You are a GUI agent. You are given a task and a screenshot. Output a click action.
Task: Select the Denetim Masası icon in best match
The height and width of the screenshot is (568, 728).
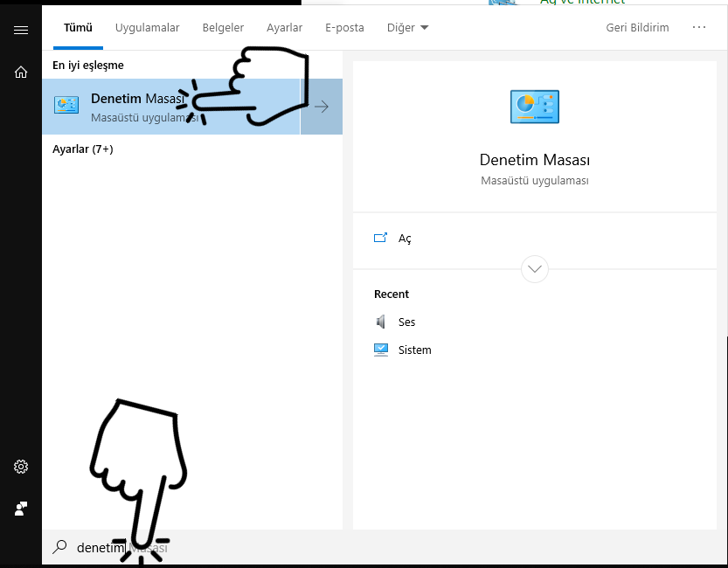click(x=66, y=105)
